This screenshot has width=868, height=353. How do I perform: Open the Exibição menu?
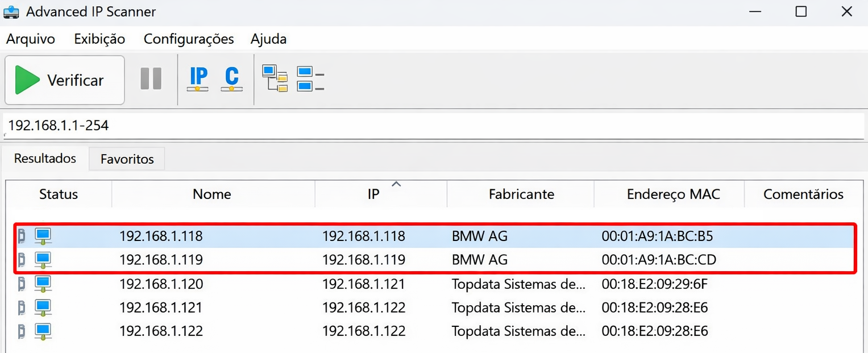[99, 39]
